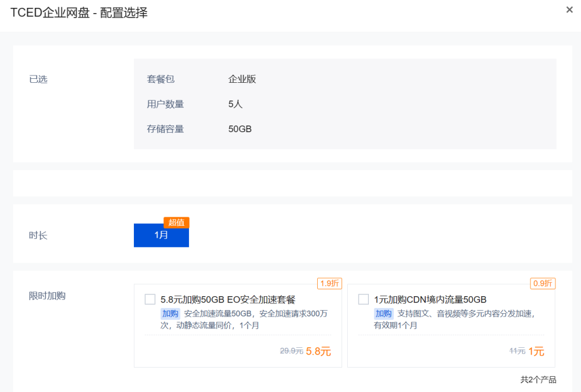Click the 1元加购CDN境内流量50GB title
581x392 pixels.
tap(430, 300)
